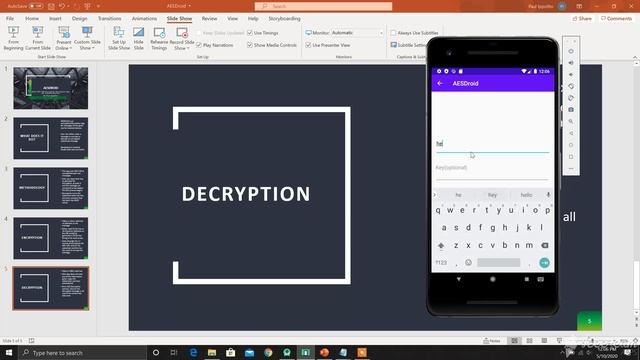Switch to the Animations tab
Image resolution: width=640 pixels, height=360 pixels.
point(144,18)
